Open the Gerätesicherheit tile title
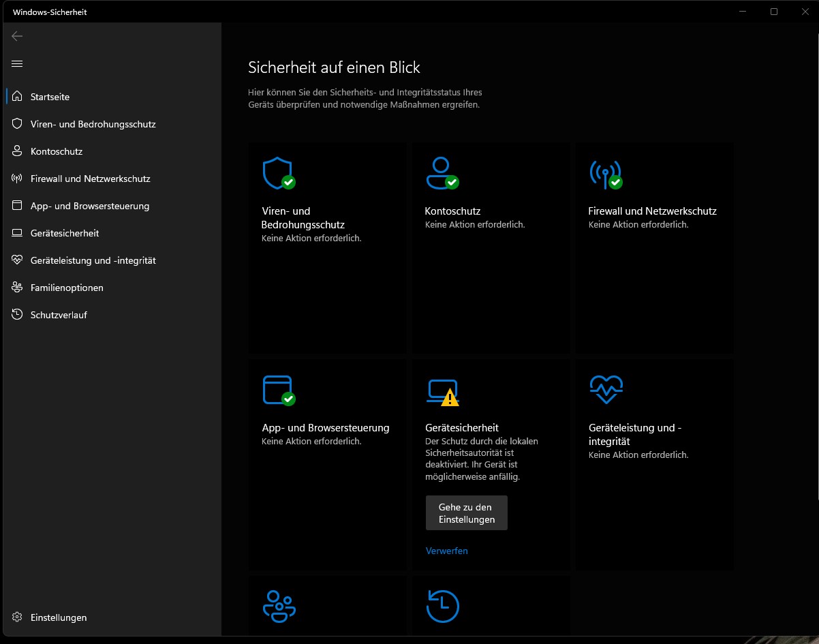Image resolution: width=819 pixels, height=644 pixels. 462,428
